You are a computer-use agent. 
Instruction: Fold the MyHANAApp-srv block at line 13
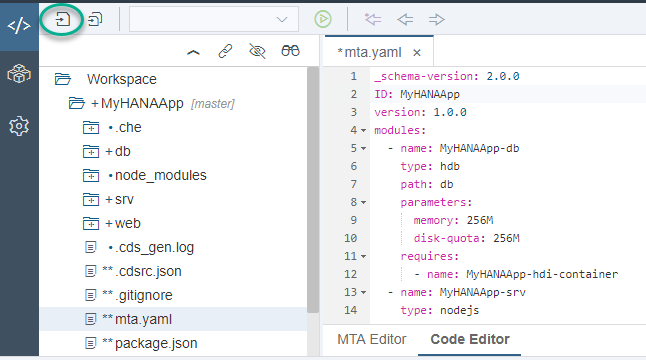[x=364, y=292]
